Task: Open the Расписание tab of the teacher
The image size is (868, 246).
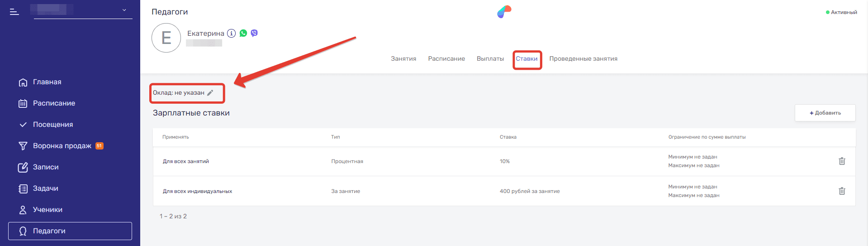Action: tap(446, 59)
